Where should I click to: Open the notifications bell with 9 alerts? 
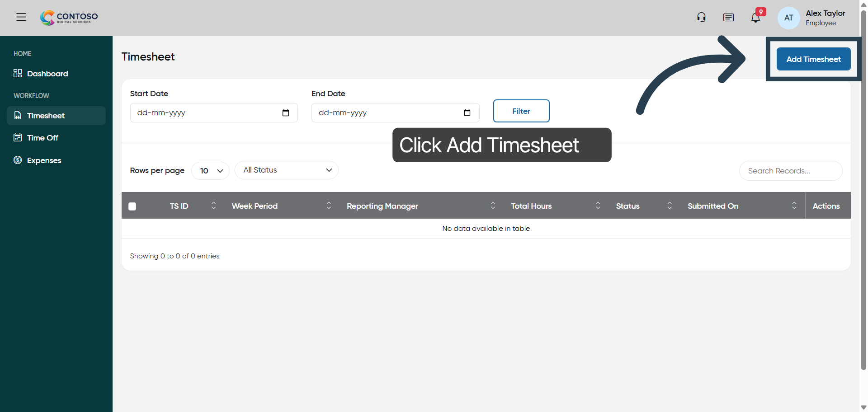pyautogui.click(x=755, y=18)
